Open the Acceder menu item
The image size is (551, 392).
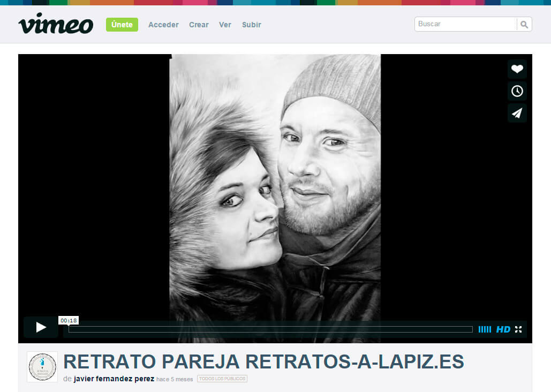[163, 25]
